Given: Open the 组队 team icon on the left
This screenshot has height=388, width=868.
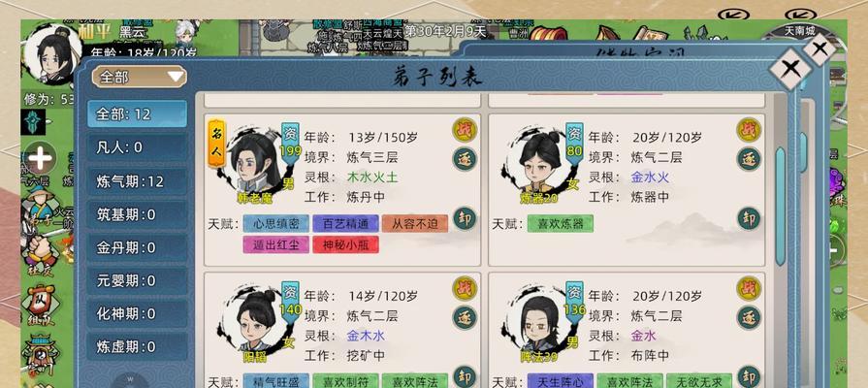Looking at the screenshot, I should click(40, 306).
